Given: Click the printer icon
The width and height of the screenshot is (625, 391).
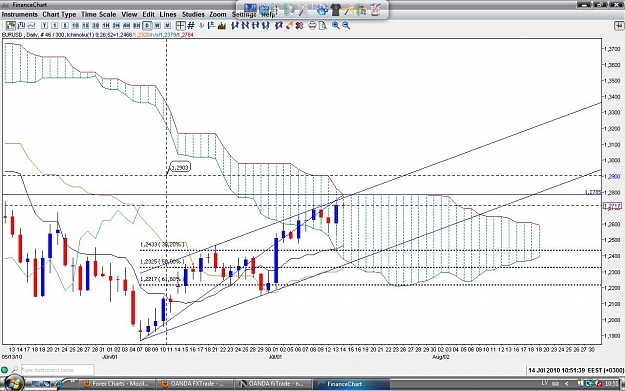Looking at the screenshot, I should (x=312, y=26).
